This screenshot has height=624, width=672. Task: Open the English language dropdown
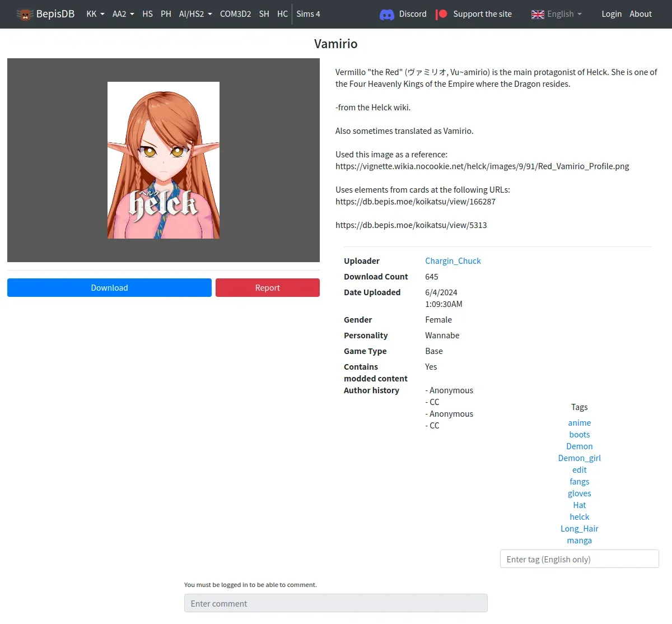[x=557, y=14]
